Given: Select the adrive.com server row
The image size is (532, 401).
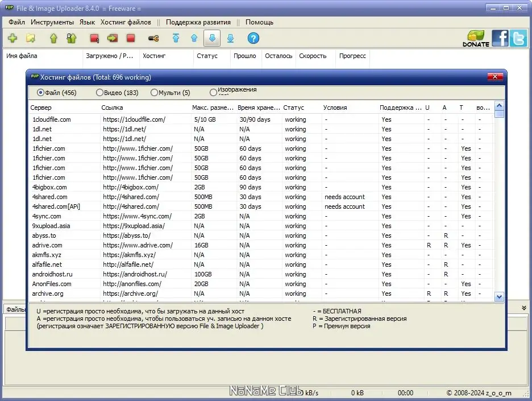Looking at the screenshot, I should pos(260,245).
